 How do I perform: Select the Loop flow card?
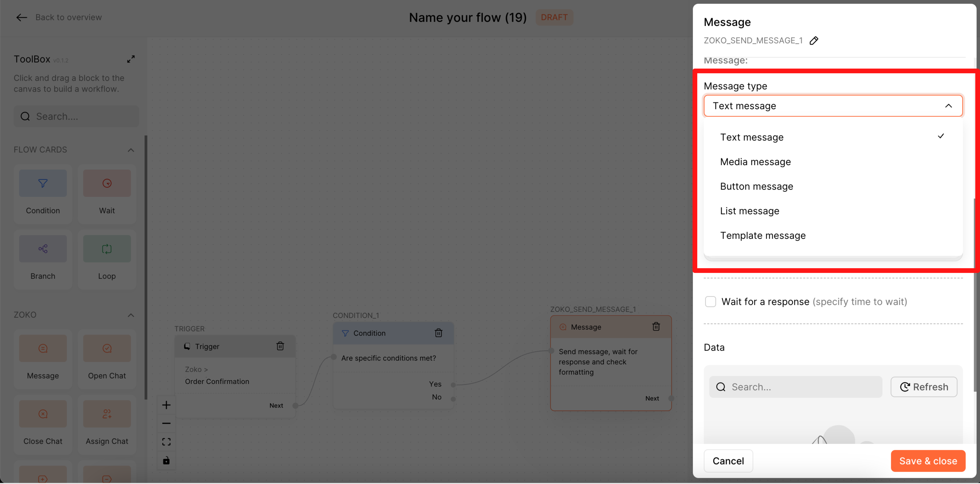click(107, 259)
